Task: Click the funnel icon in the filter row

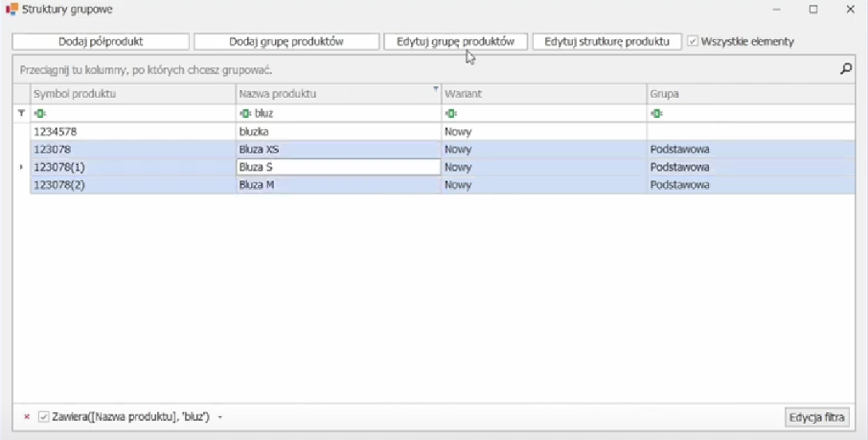Action: [x=21, y=113]
